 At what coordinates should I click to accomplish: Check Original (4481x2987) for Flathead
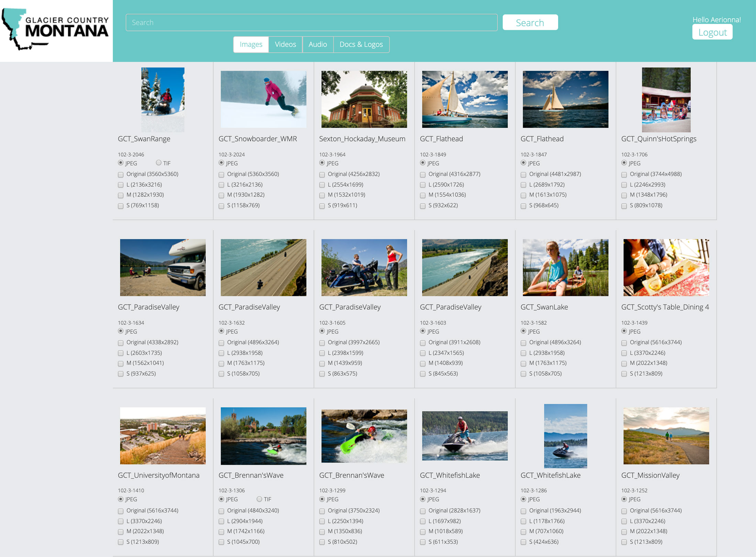(x=523, y=174)
